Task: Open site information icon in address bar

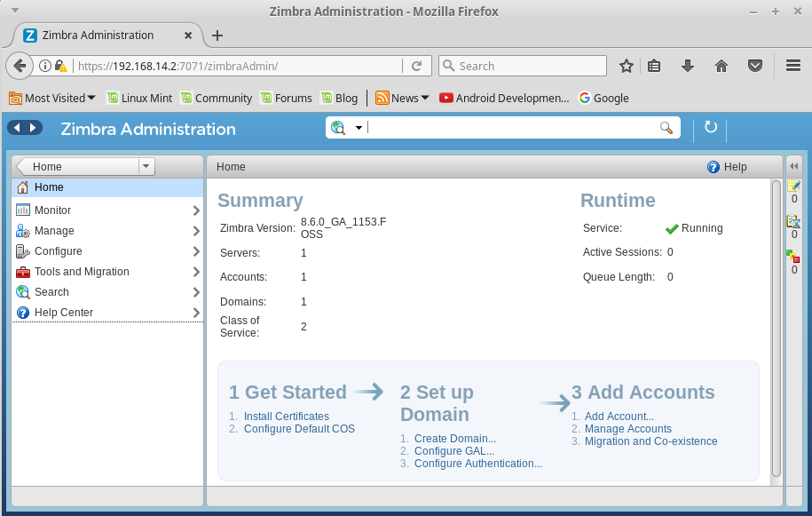Action: (45, 66)
